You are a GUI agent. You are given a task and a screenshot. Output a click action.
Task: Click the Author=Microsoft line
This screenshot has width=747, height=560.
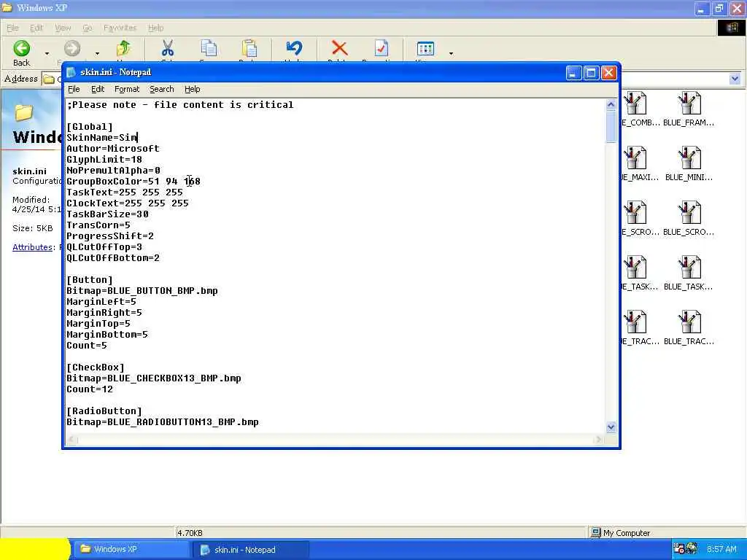coord(113,149)
